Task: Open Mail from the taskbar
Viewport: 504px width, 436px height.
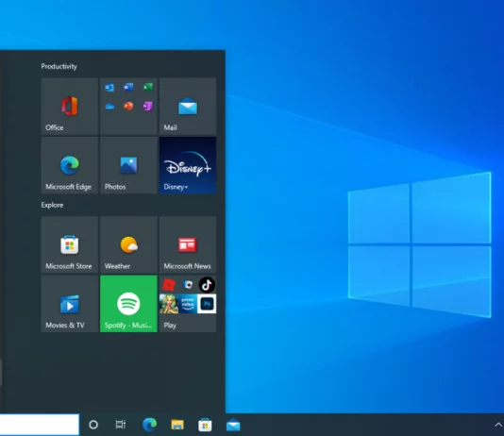Action: click(233, 425)
